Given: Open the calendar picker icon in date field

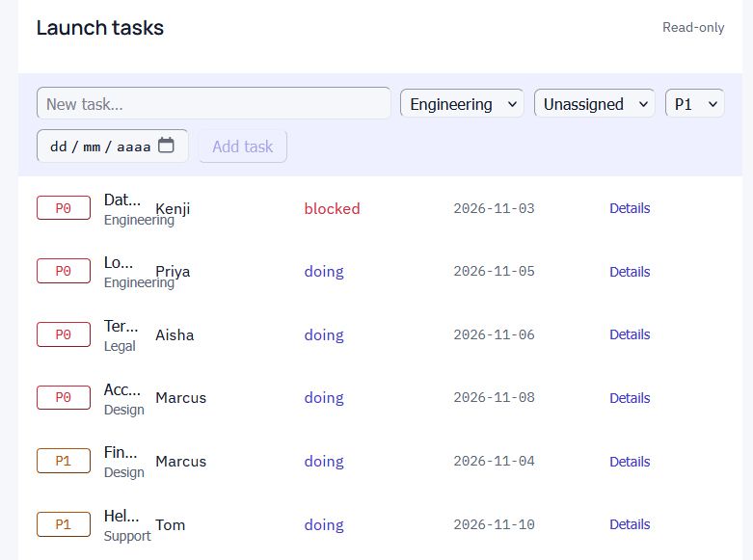Looking at the screenshot, I should pos(166,145).
